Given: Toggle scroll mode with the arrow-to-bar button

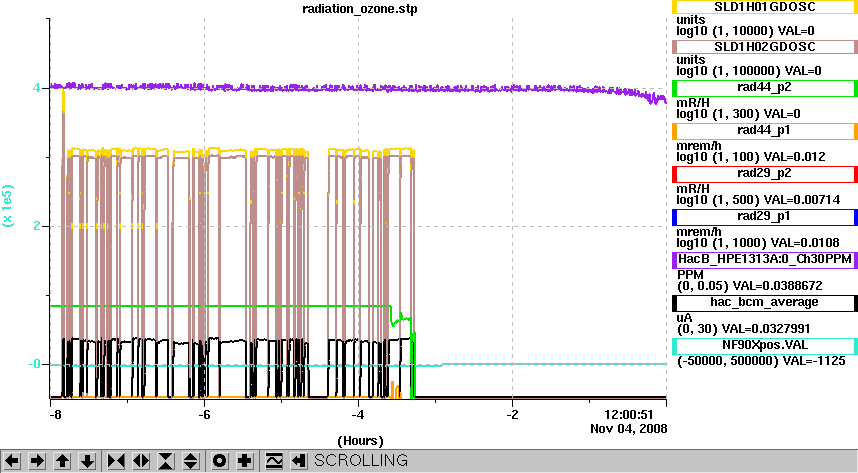Looking at the screenshot, I should 298,461.
